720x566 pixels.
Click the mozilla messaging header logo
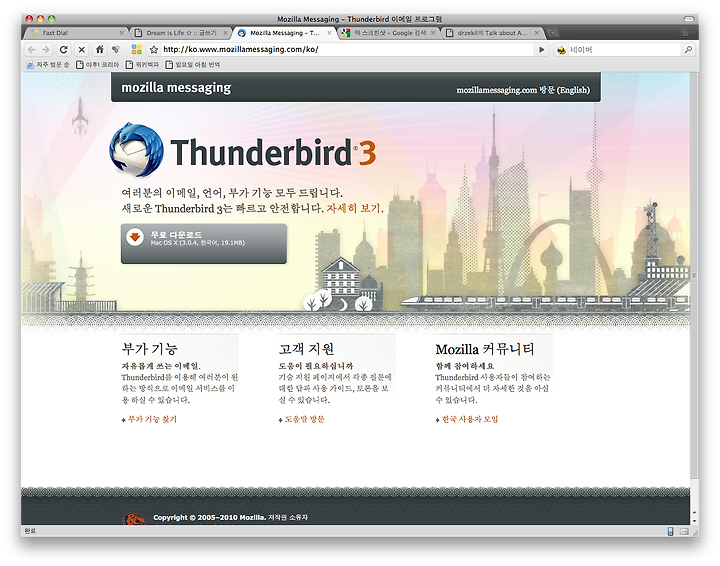(176, 87)
